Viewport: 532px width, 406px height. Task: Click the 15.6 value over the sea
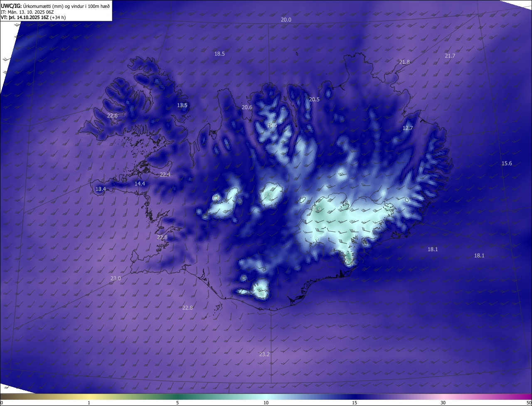click(507, 164)
